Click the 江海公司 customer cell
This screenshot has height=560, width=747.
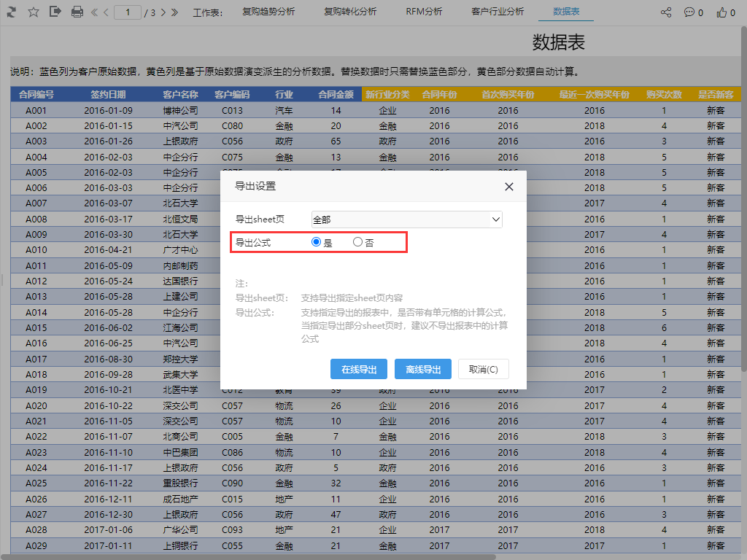point(180,327)
